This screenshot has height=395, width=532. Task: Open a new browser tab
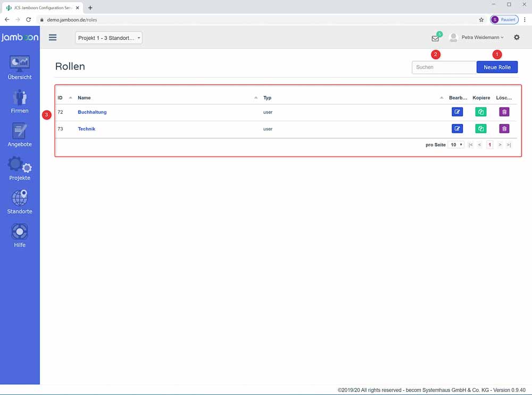tap(90, 7)
